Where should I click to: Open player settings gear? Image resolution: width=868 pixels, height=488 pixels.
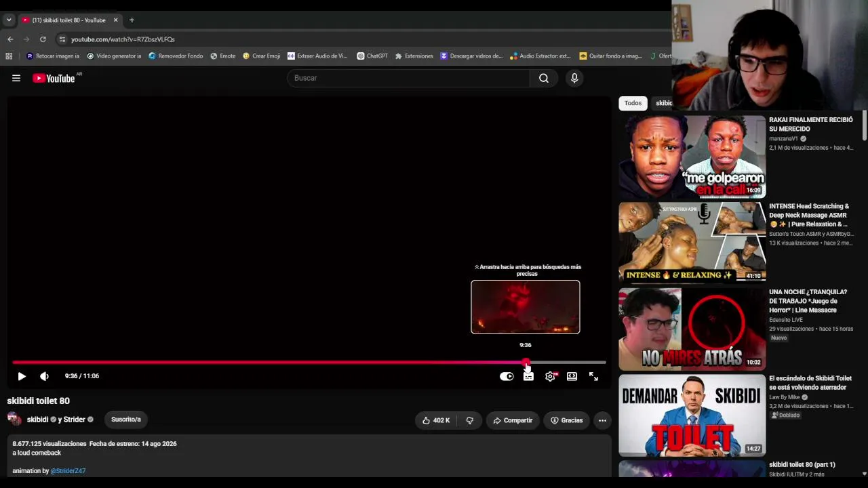550,376
